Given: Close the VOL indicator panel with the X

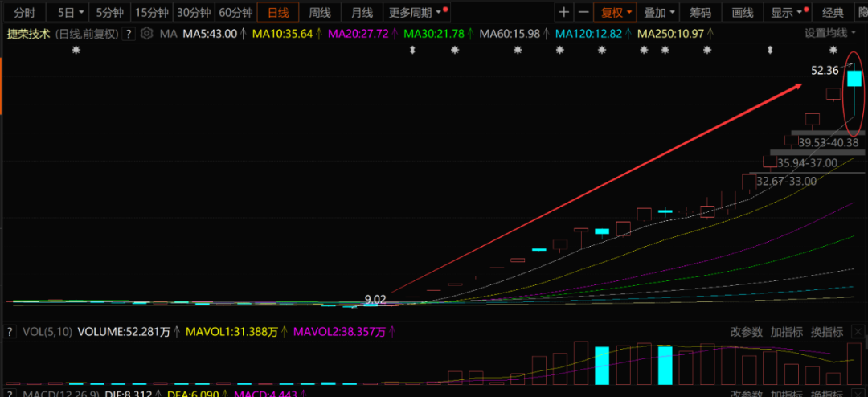Looking at the screenshot, I should coord(858,332).
